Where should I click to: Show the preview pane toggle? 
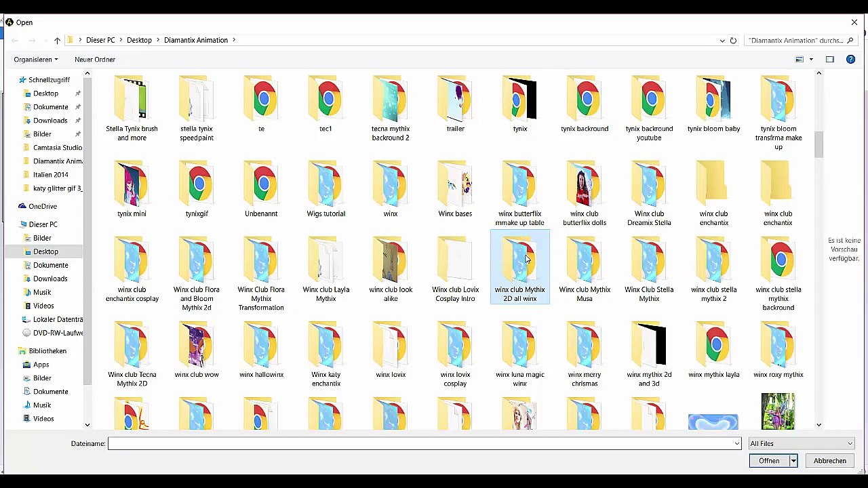[829, 60]
